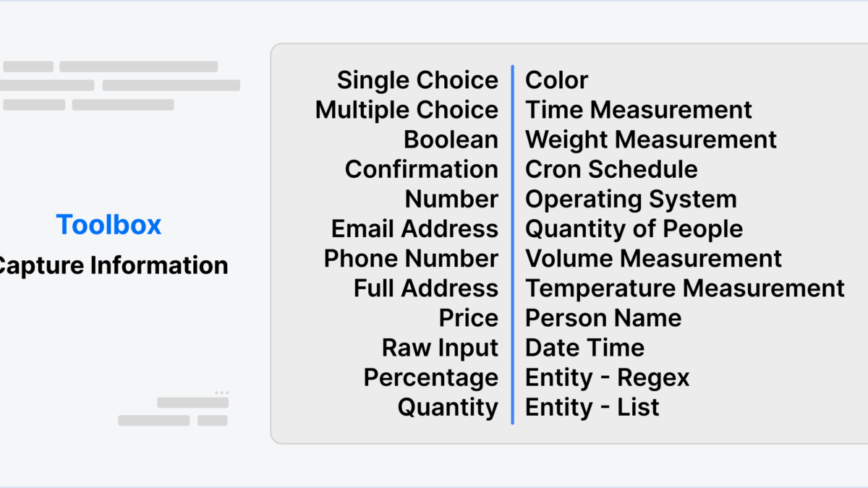Select the Percentage capture type
The width and height of the screenshot is (868, 488).
click(x=430, y=377)
